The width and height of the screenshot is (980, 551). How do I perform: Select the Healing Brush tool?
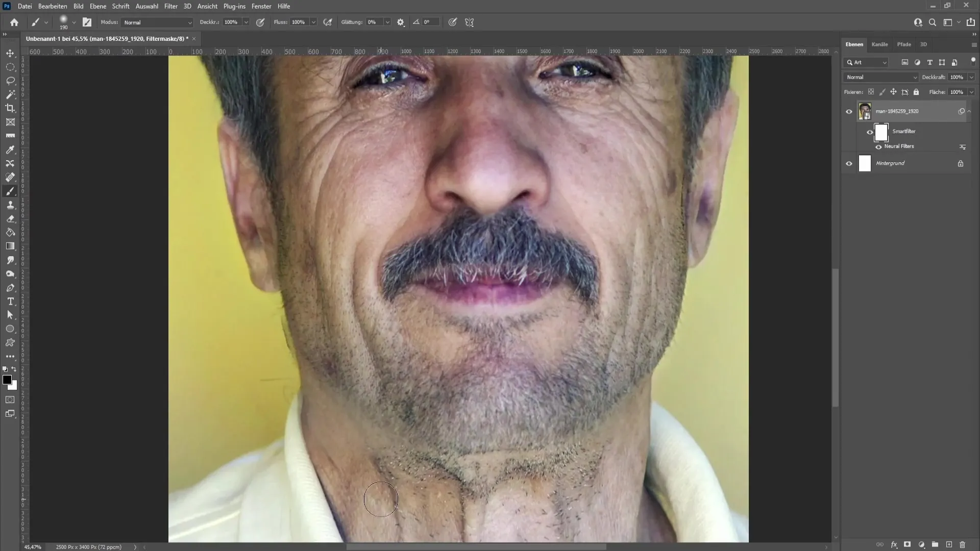point(10,177)
